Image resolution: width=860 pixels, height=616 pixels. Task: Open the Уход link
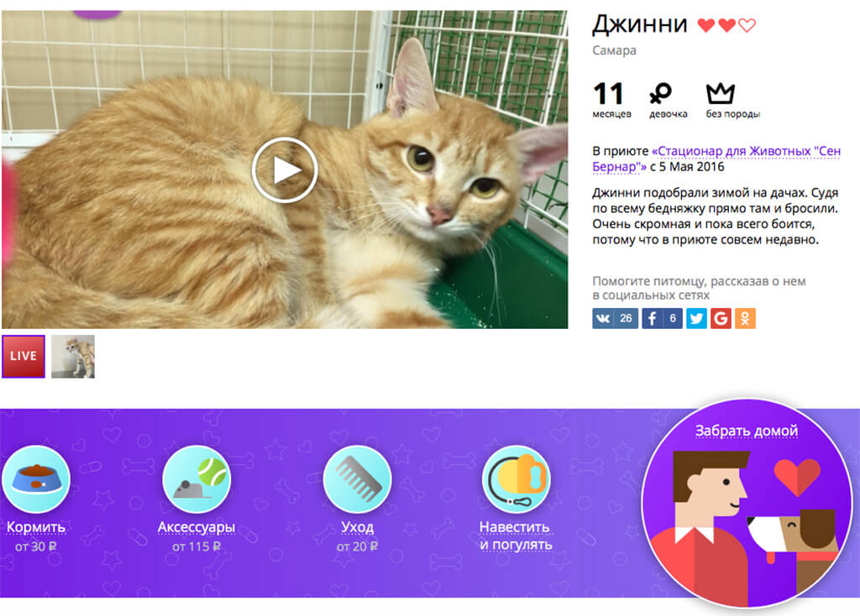click(357, 527)
